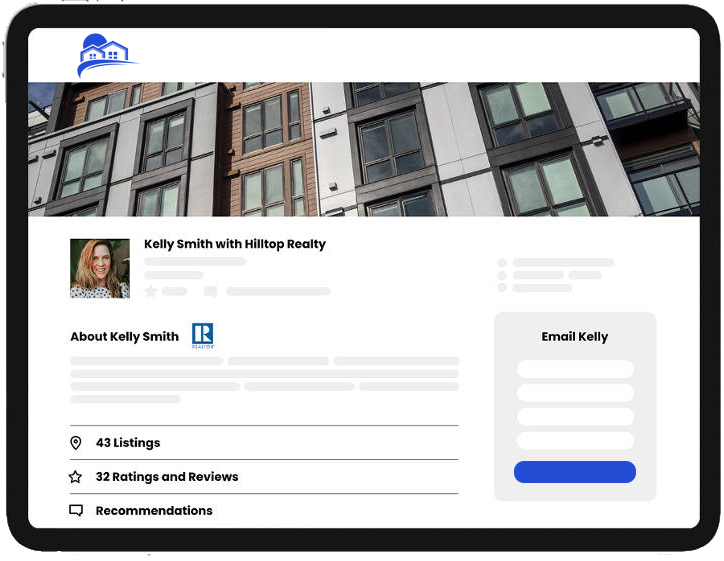Open Kelly Smith's profile photo
The width and height of the screenshot is (724, 561).
pyautogui.click(x=100, y=268)
